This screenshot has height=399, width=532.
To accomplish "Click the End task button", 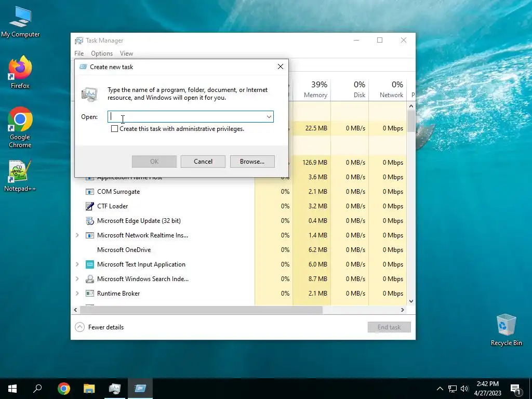I will [389, 327].
